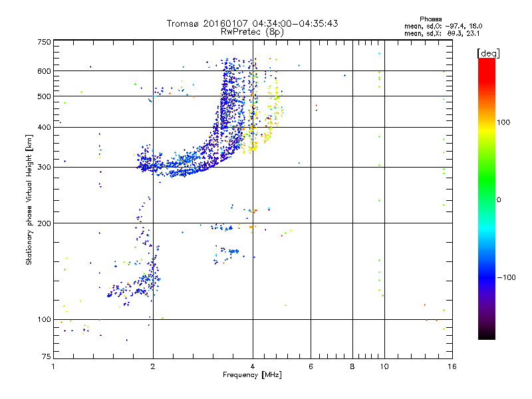This screenshot has height=399, width=532.
Task: Click the 'Frequency [MHz]' x-axis label
Action: [252, 375]
